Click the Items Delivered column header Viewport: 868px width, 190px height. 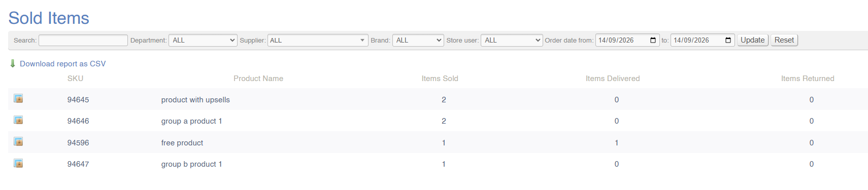[613, 79]
